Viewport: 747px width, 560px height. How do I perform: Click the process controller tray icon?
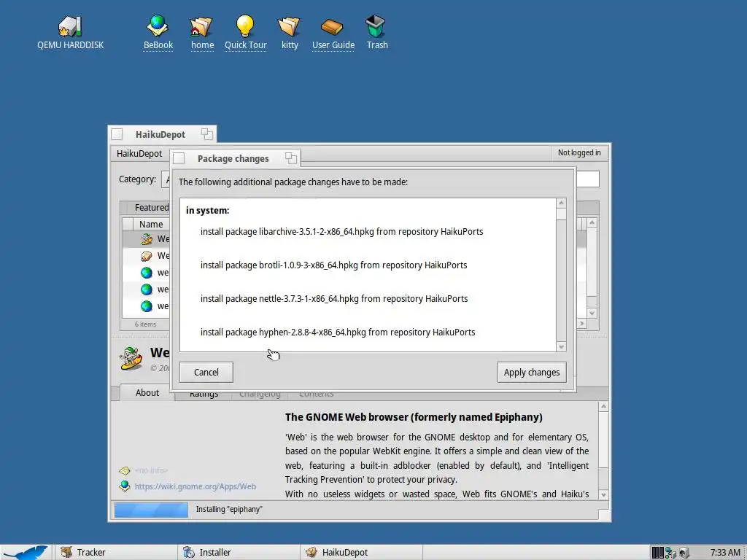657,553
